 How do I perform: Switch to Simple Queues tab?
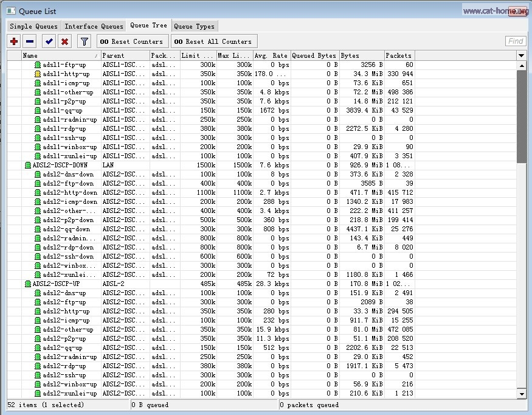click(x=34, y=26)
